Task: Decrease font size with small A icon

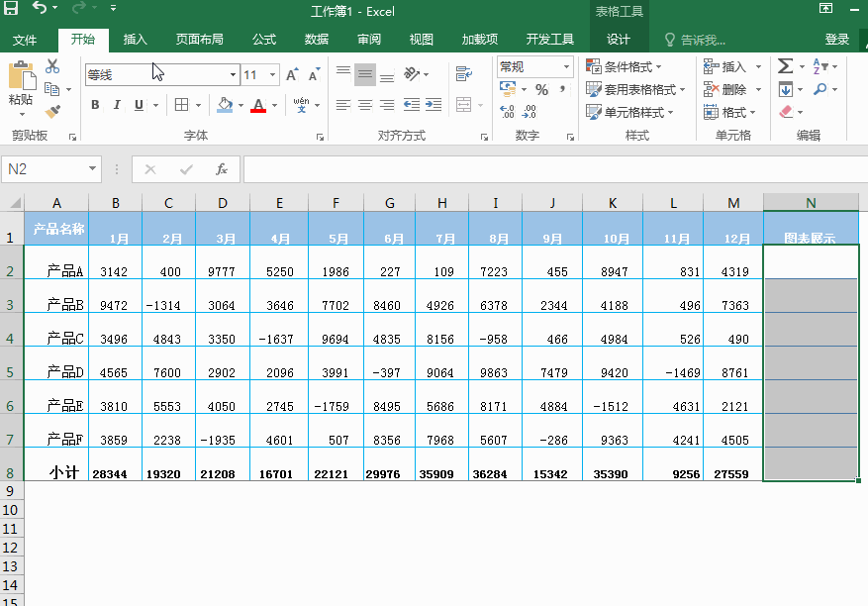Action: click(x=314, y=75)
